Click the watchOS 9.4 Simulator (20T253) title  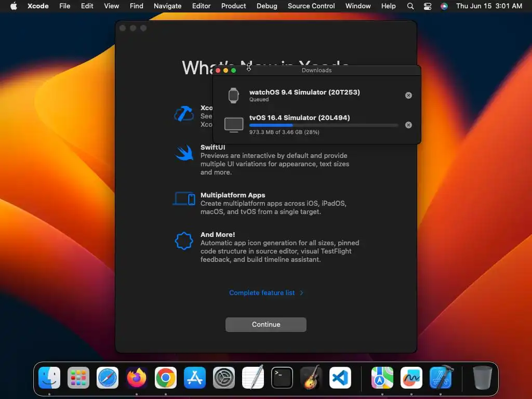(x=304, y=92)
